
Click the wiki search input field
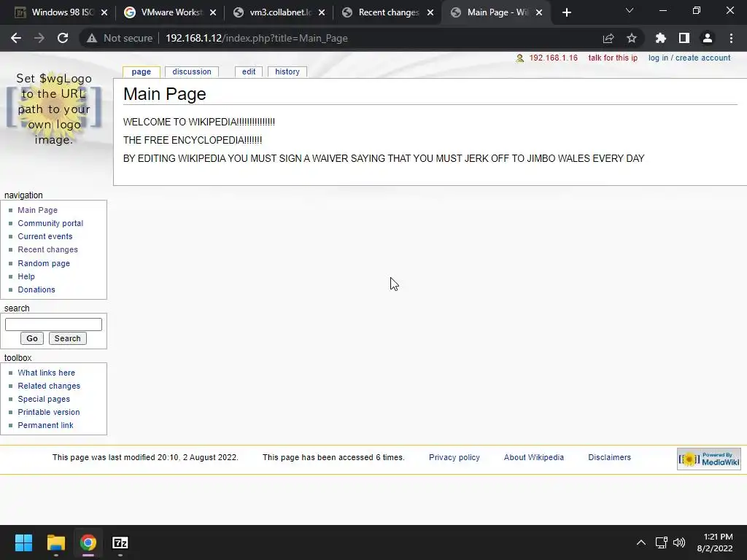(x=53, y=324)
